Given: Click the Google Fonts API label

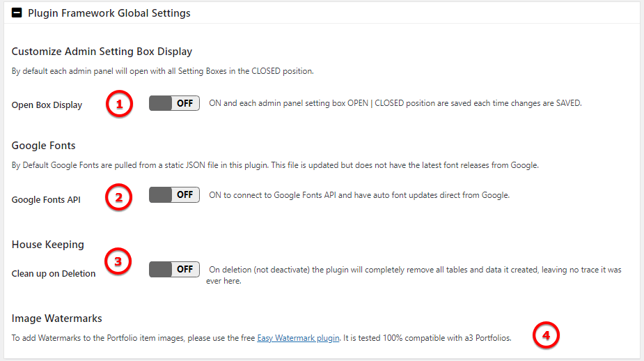Looking at the screenshot, I should (x=46, y=199).
